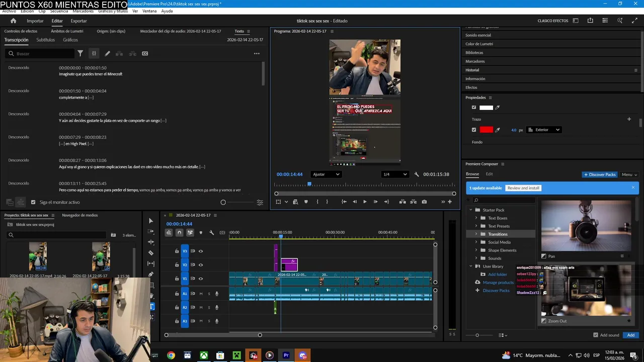Screen dimensions: 644x362
Task: Mute audio track A1
Action: click(201, 294)
